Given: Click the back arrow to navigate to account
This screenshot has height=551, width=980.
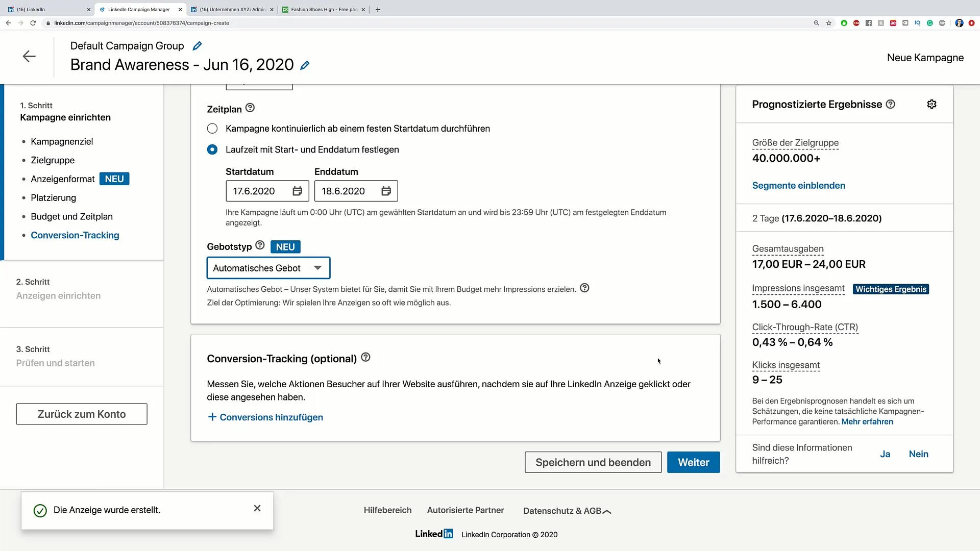Looking at the screenshot, I should pos(29,56).
